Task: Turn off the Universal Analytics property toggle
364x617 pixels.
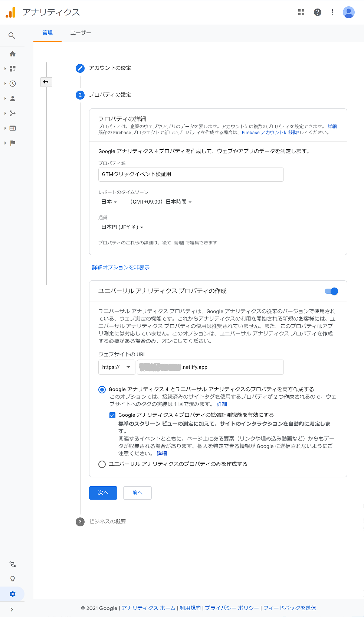Action: (331, 291)
